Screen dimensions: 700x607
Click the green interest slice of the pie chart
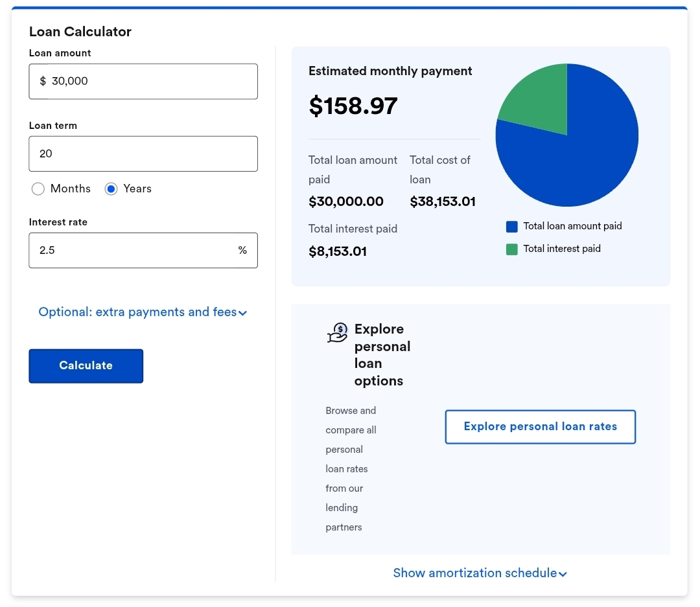(x=541, y=100)
